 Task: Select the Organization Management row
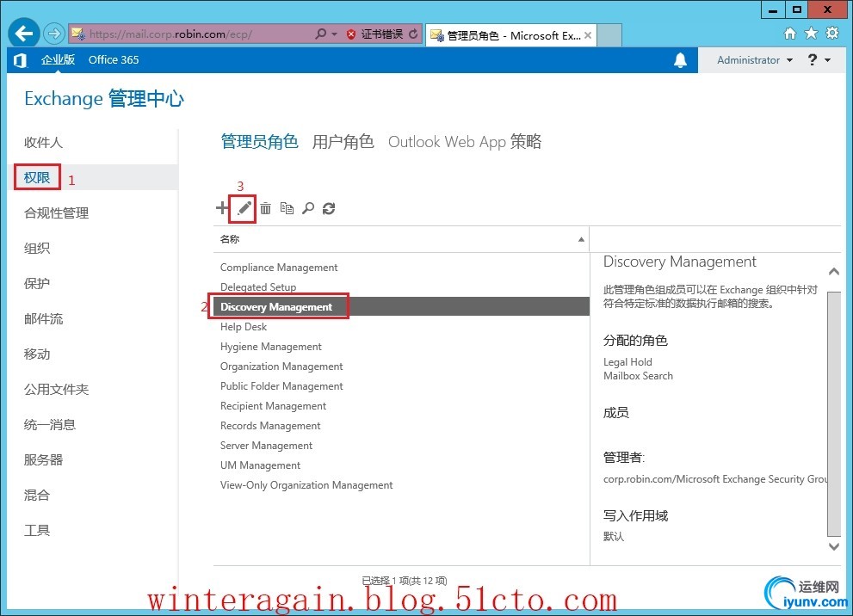pyautogui.click(x=401, y=367)
